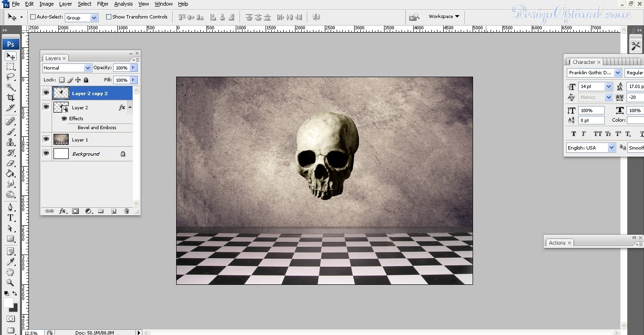Select the Lasso tool

coord(10,77)
